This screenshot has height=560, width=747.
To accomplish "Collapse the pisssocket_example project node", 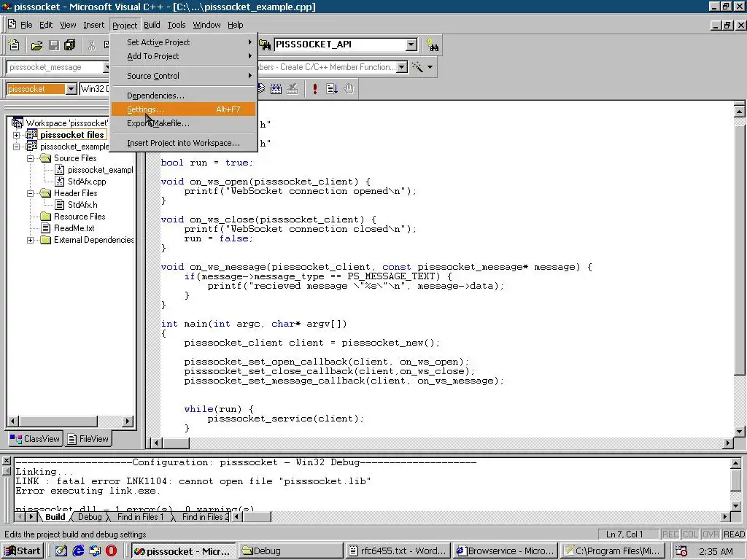I will pyautogui.click(x=16, y=147).
